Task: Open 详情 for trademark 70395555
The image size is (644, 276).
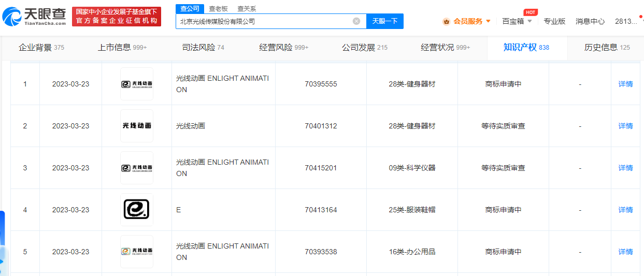Action: pos(626,84)
